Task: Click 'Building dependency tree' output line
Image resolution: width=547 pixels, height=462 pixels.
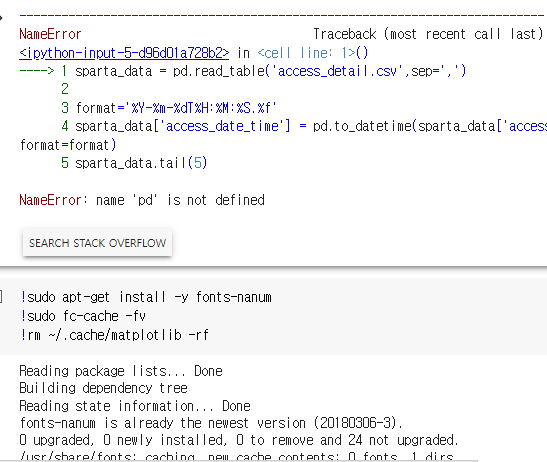Action: (103, 388)
